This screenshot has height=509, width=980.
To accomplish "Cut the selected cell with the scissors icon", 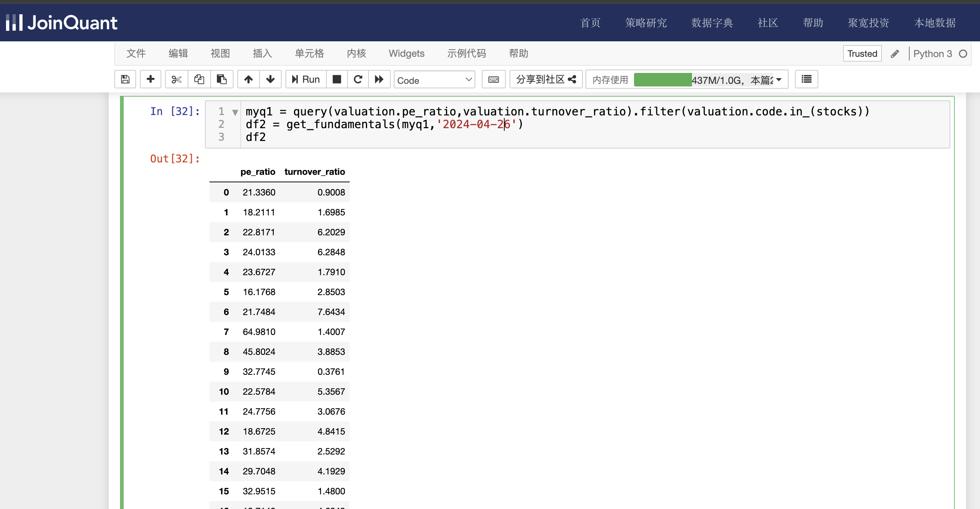I will 176,79.
